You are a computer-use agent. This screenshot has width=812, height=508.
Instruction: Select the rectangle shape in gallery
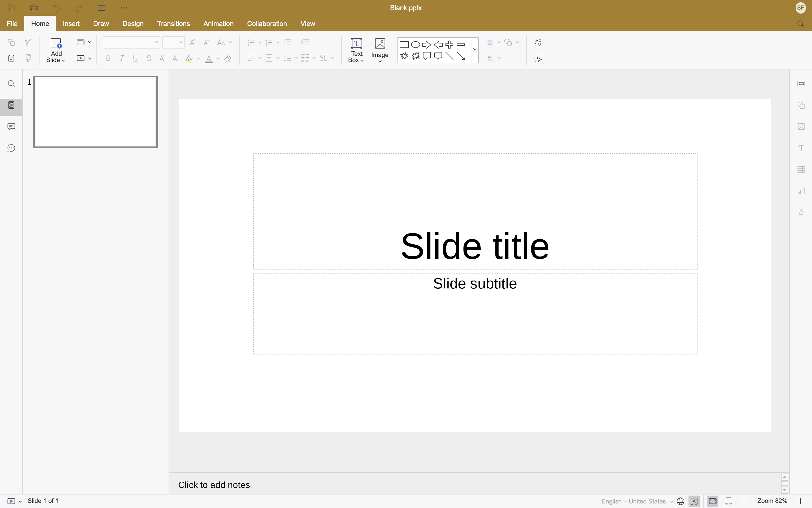[x=404, y=45]
